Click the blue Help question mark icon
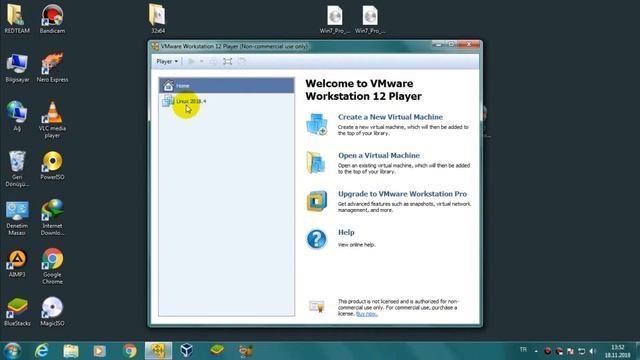This screenshot has height=360, width=640. (x=316, y=239)
